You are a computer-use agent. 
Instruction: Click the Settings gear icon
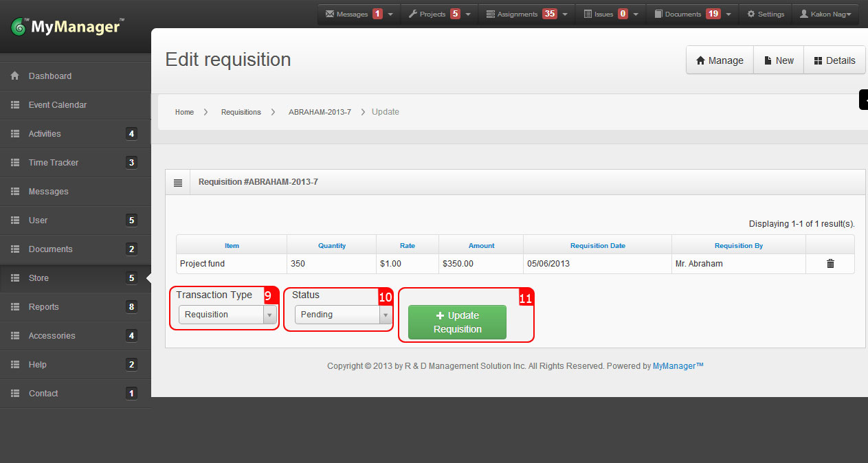765,13
